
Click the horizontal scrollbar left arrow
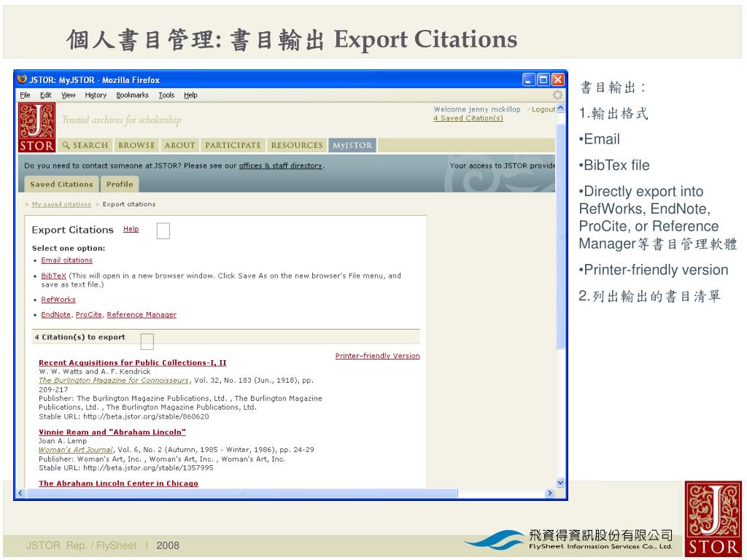(x=20, y=494)
